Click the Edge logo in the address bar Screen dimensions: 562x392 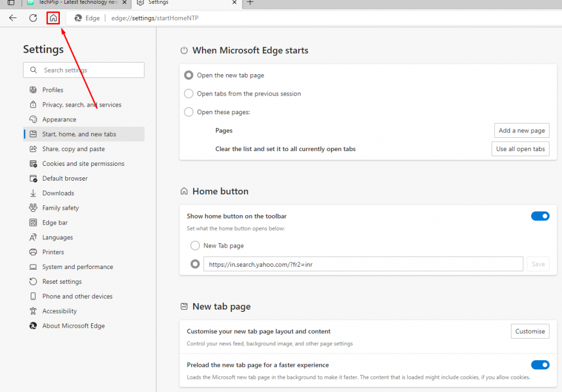pos(78,18)
